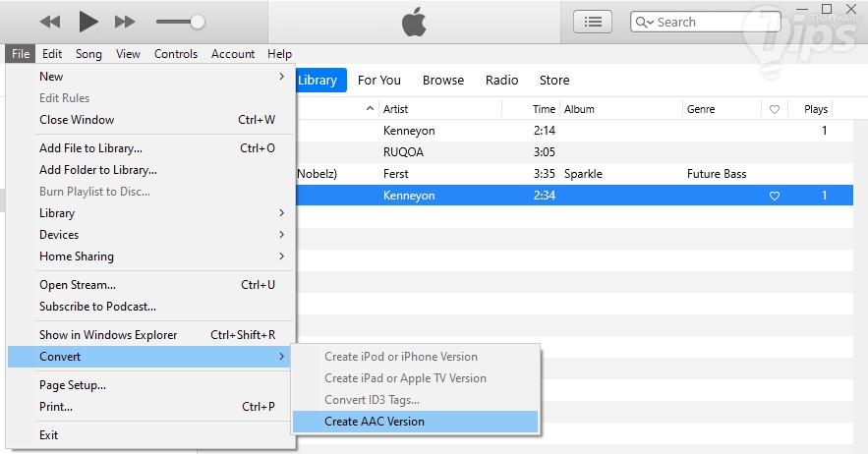Expand the Home Sharing submenu
This screenshot has height=454, width=868.
click(151, 256)
